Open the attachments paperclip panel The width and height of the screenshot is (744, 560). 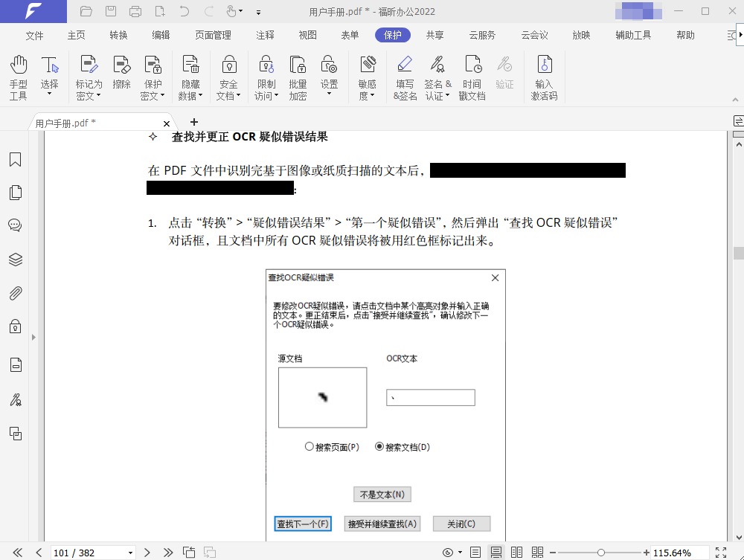click(15, 293)
